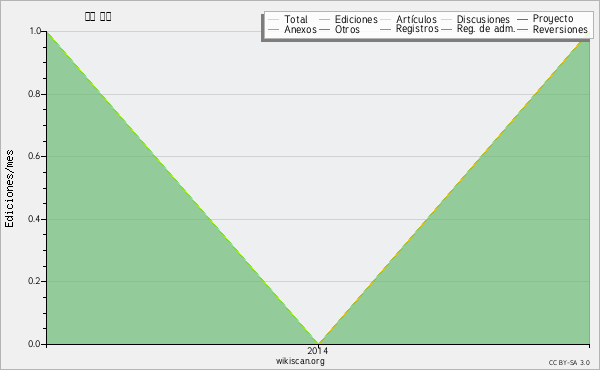Click the orange Anexos line swatch

[274, 29]
